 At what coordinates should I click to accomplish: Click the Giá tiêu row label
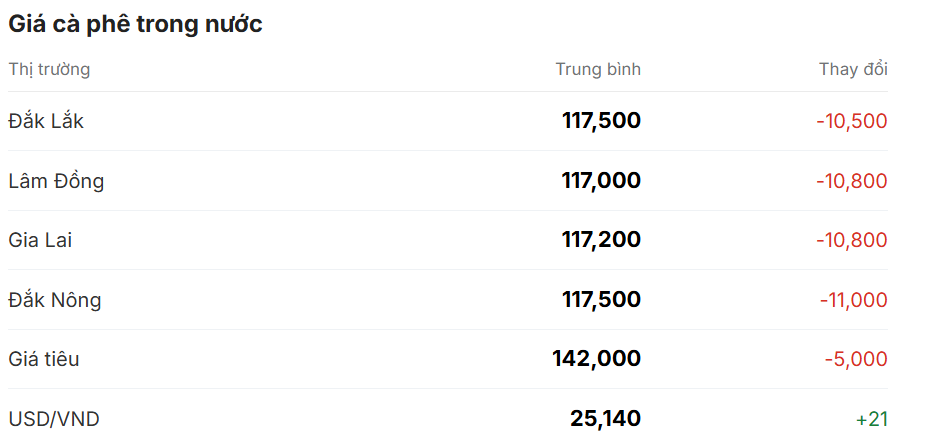tap(44, 359)
